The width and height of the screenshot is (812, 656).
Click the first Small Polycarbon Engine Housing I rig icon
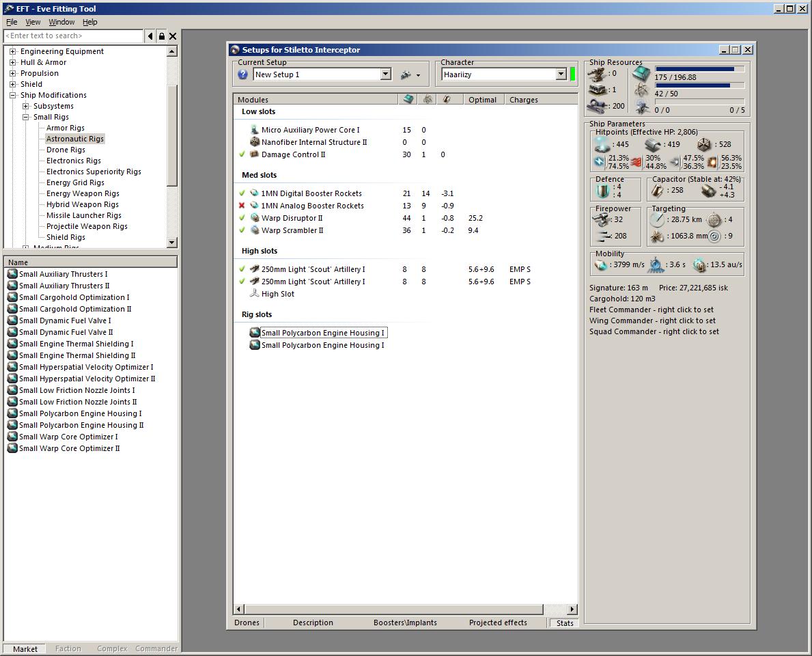tap(254, 333)
